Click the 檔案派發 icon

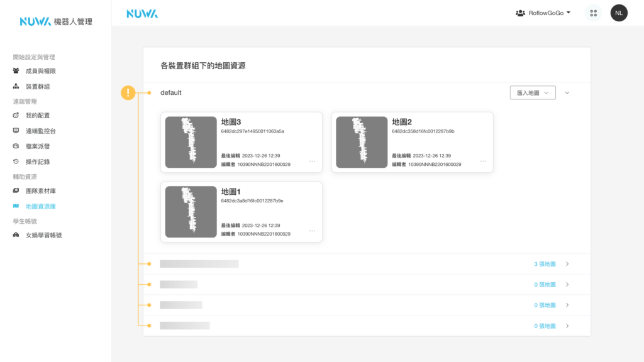pyautogui.click(x=16, y=146)
